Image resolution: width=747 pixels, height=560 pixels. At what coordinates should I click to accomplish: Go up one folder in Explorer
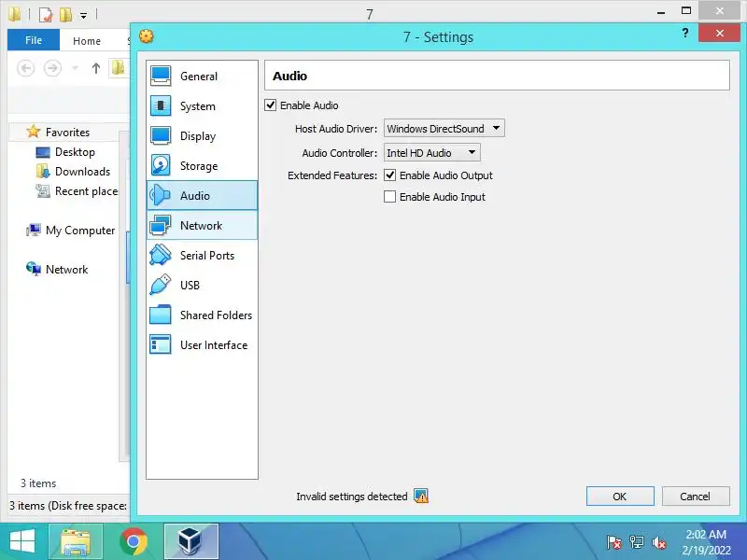(96, 68)
